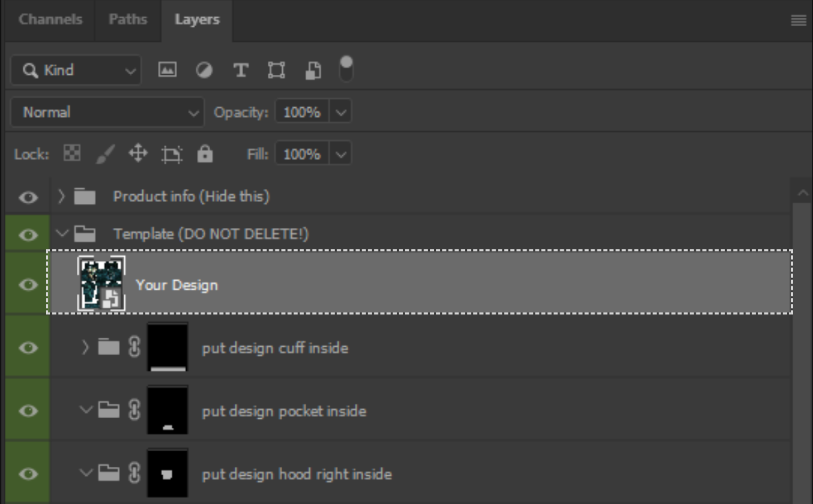Image resolution: width=813 pixels, height=504 pixels.
Task: Click put design hood right inside folder icon
Action: coord(109,473)
